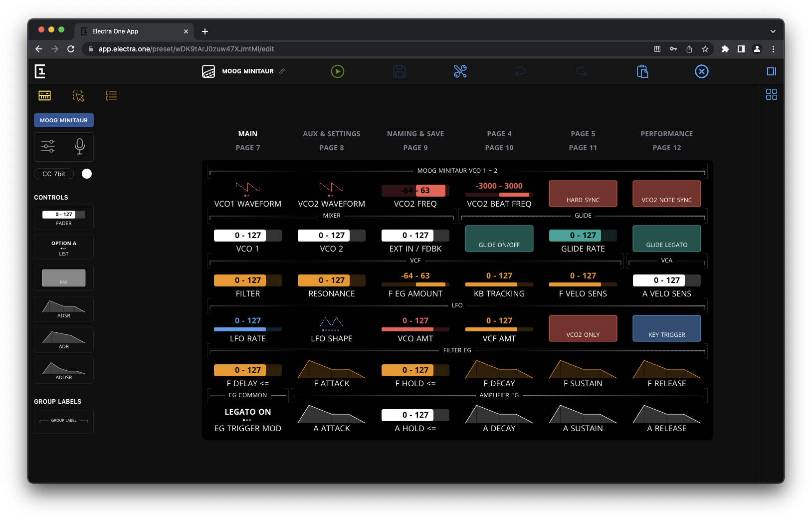Open the PERFORMANCE page tab
812x520 pixels.
667,134
